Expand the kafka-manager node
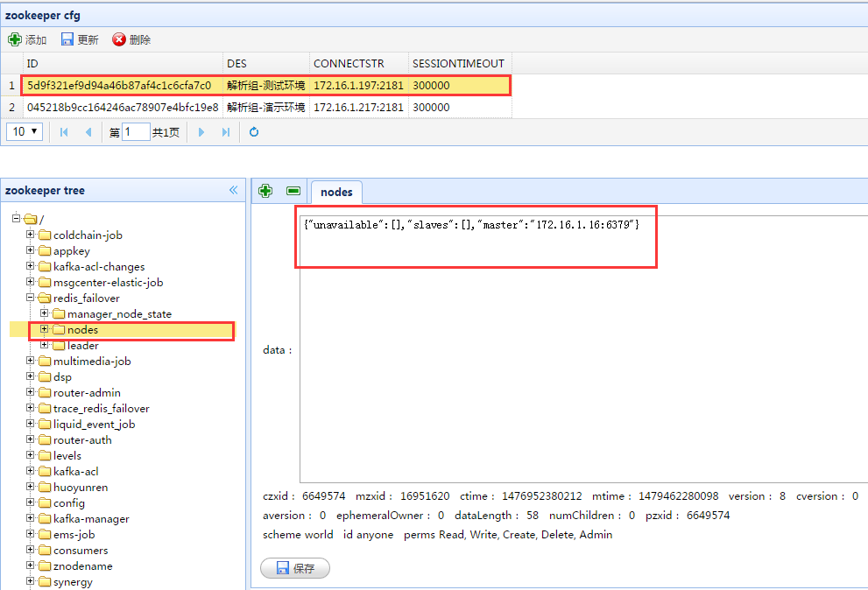 [x=31, y=518]
